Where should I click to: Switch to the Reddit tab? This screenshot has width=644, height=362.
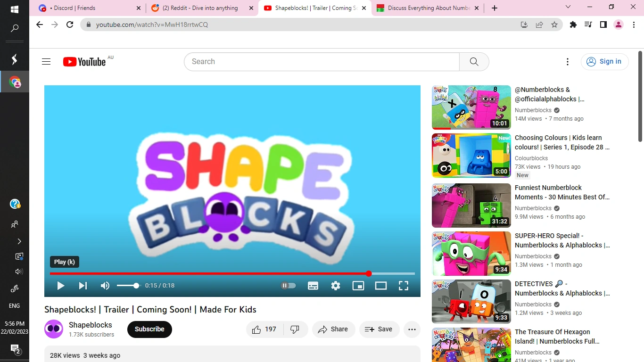200,8
